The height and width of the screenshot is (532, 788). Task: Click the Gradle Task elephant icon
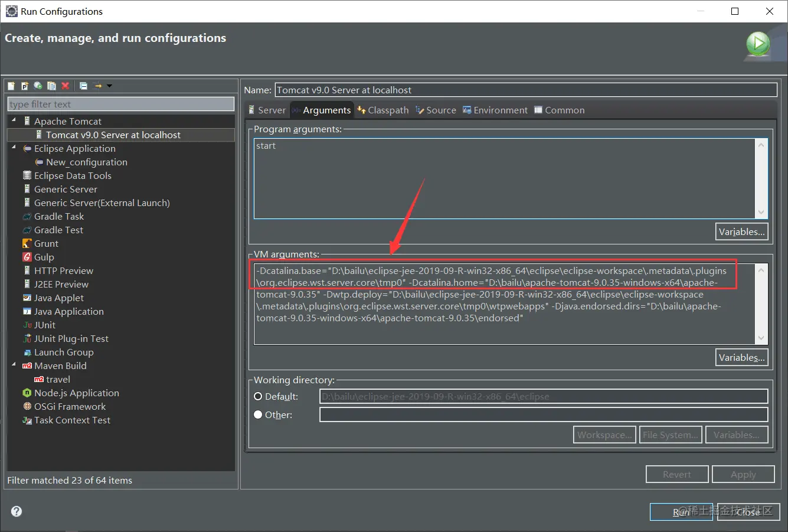click(x=27, y=216)
